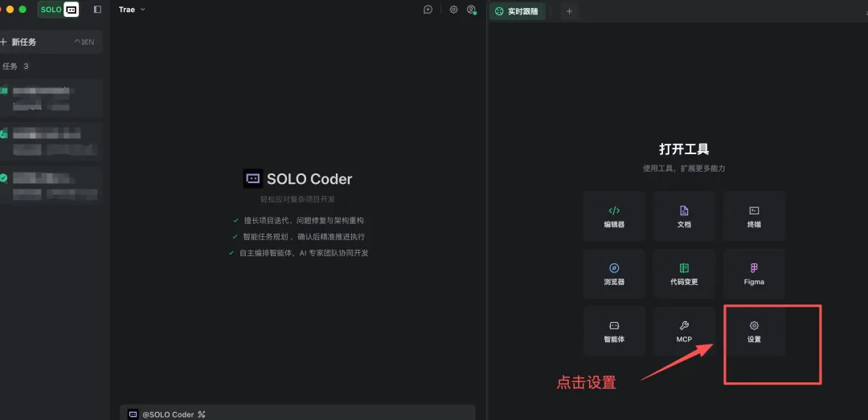Toggle the SOLO mode switch

[x=58, y=10]
